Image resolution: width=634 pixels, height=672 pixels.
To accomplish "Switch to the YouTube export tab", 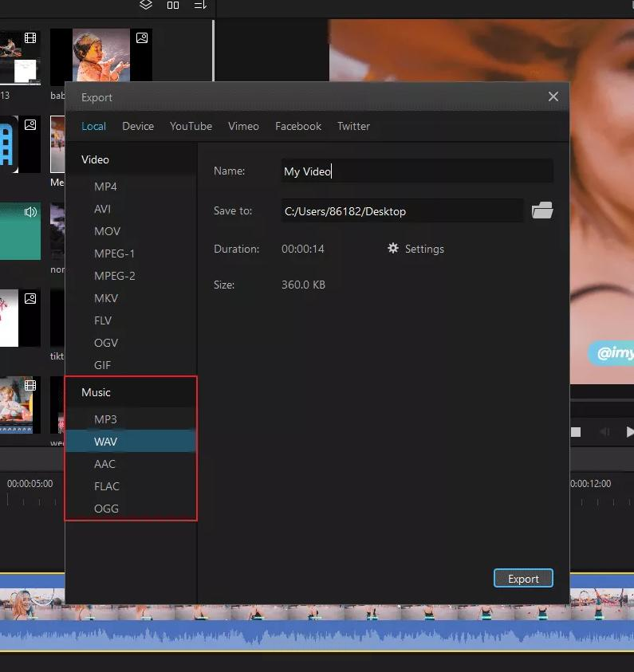I will coord(191,126).
